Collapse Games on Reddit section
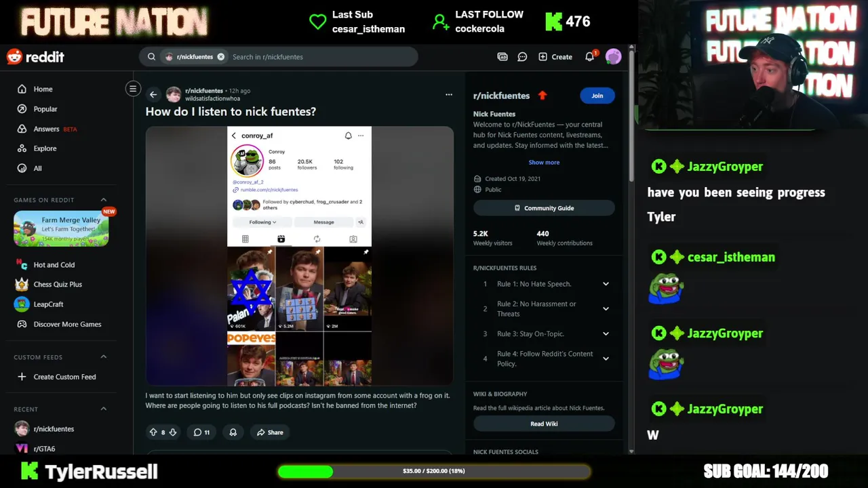 coord(104,200)
